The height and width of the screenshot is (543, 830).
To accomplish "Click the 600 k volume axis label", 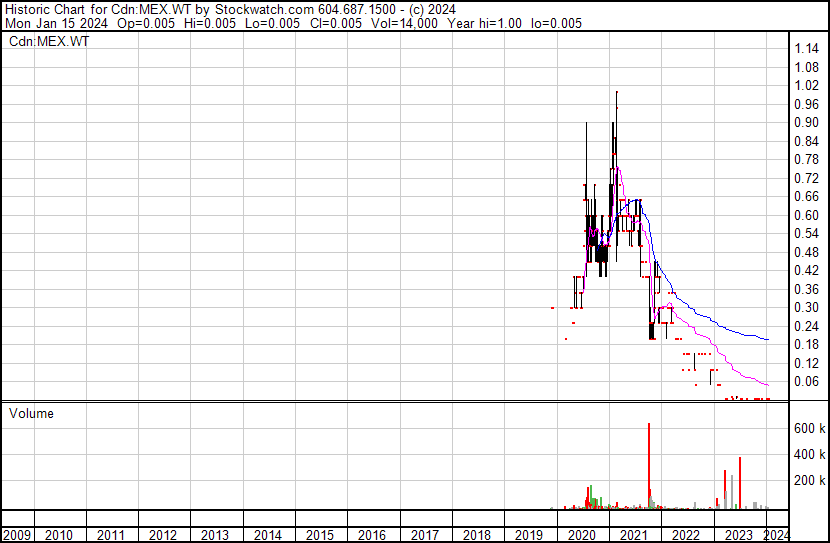I will (808, 428).
